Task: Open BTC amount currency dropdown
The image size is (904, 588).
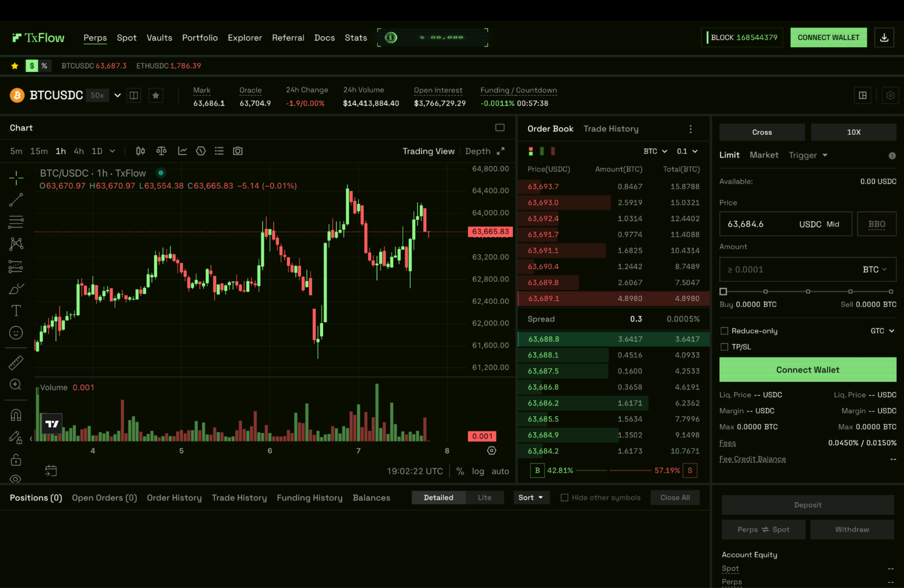Action: 875,269
